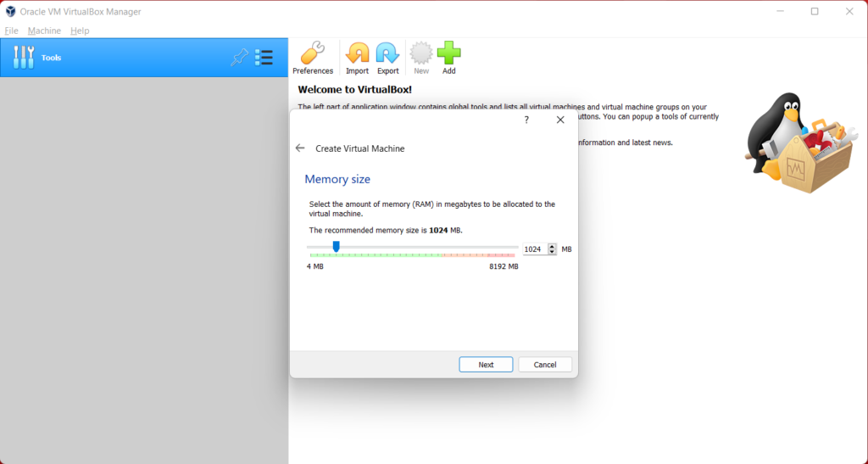868x464 pixels.
Task: Click the memory value field showing 1024
Action: pos(536,249)
